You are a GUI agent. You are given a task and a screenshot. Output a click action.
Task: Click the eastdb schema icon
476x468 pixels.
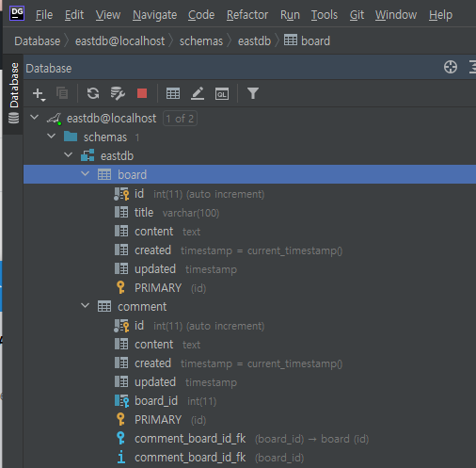pyautogui.click(x=87, y=155)
